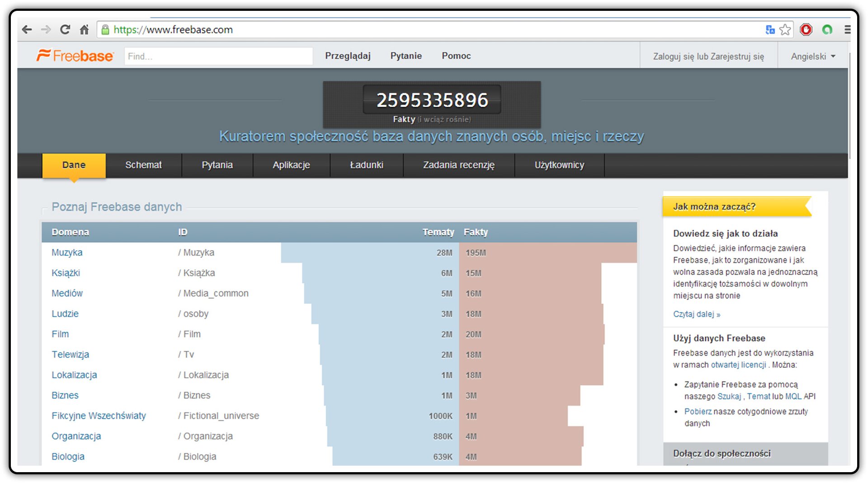Open the Przeglądaj menu
The height and width of the screenshot is (483, 868).
(x=348, y=56)
